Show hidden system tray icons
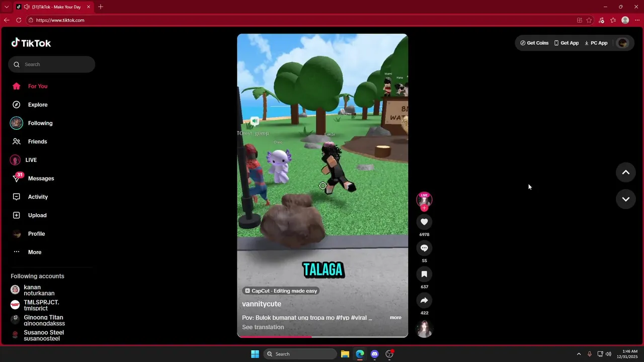Image resolution: width=644 pixels, height=362 pixels. pyautogui.click(x=579, y=354)
